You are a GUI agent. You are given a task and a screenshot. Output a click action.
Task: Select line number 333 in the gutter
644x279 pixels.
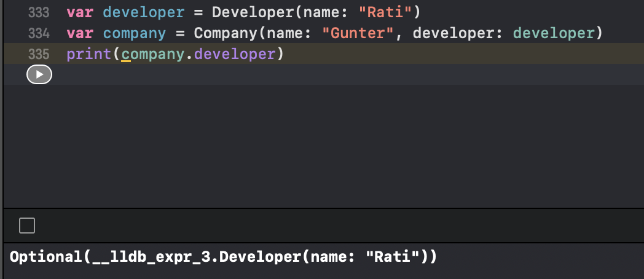pos(39,12)
